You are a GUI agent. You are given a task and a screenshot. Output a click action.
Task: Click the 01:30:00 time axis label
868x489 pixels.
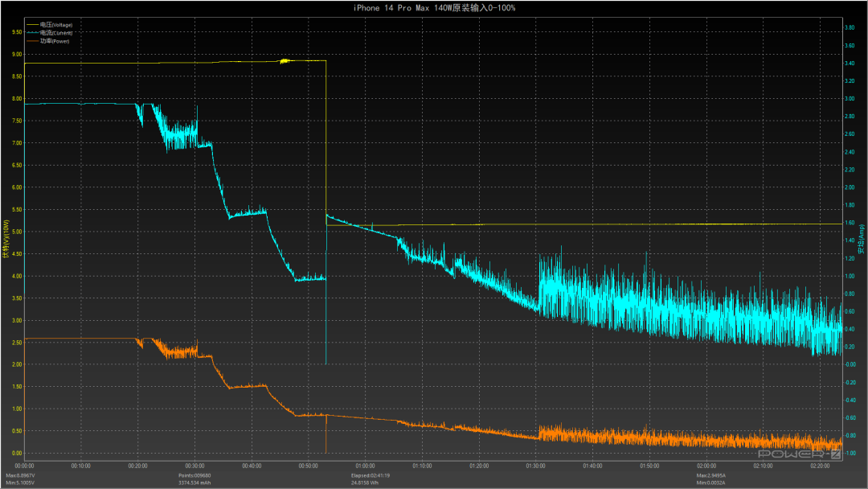[536, 466]
